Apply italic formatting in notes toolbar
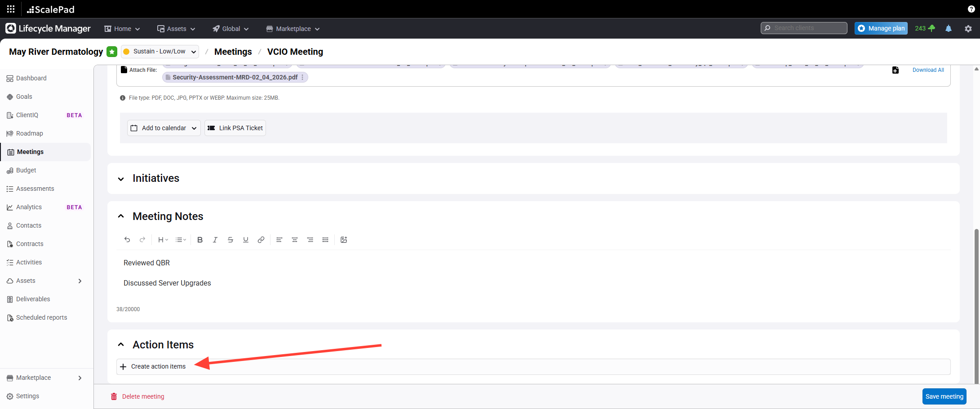980x409 pixels. coord(215,240)
